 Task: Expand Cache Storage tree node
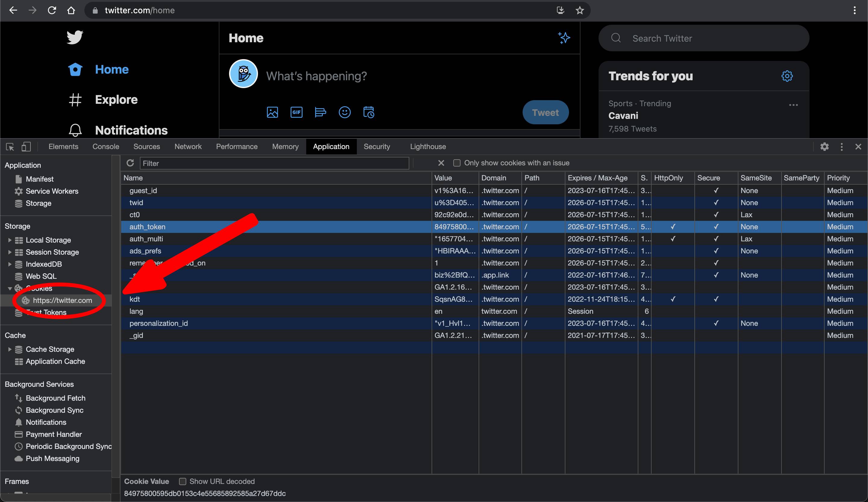(x=10, y=350)
